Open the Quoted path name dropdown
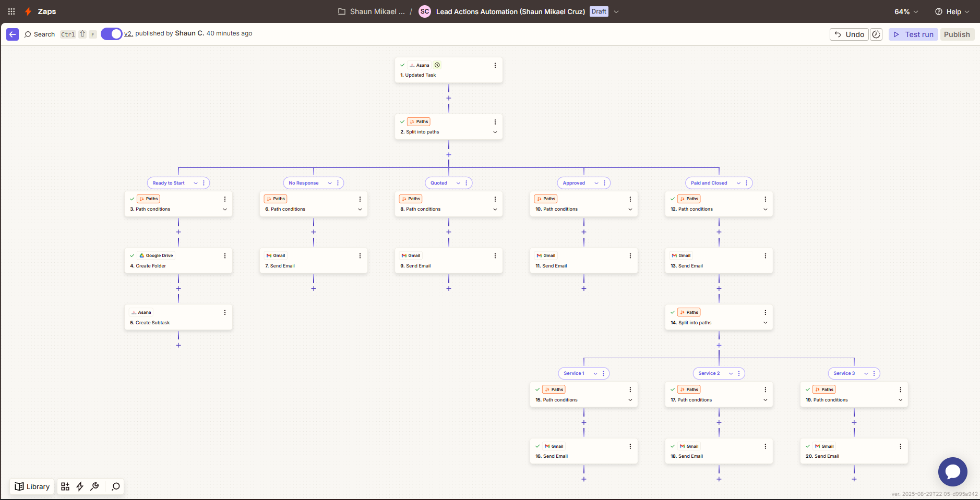 [458, 182]
